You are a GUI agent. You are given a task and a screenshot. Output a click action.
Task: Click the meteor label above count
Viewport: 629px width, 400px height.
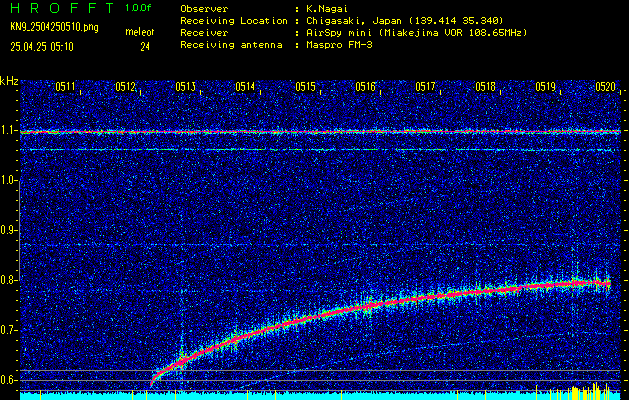140,32
